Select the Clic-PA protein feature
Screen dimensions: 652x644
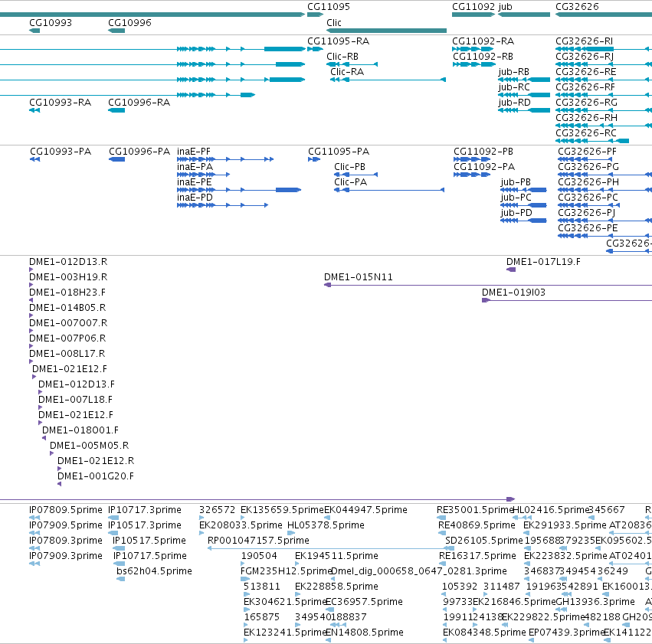pyautogui.click(x=389, y=191)
